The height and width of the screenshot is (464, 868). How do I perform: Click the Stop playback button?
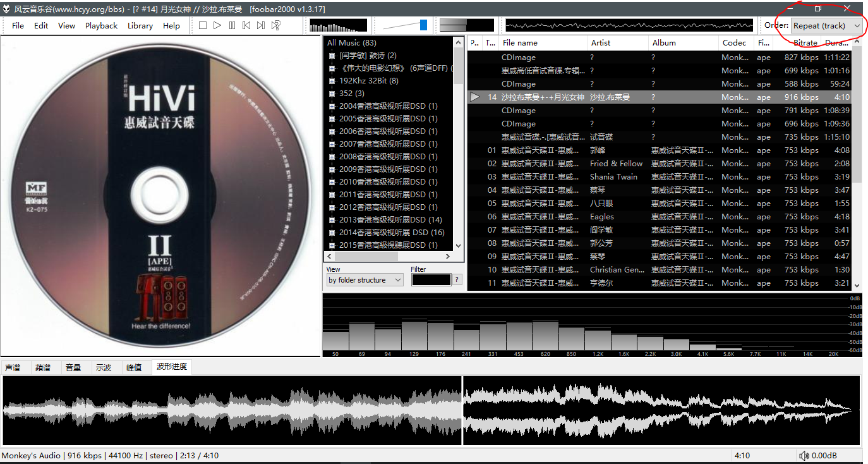[203, 25]
